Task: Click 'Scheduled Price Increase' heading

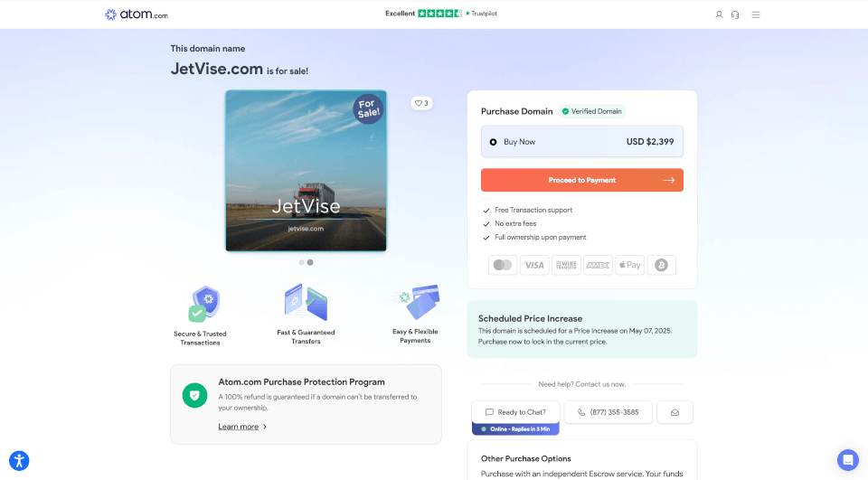Action: [x=531, y=318]
